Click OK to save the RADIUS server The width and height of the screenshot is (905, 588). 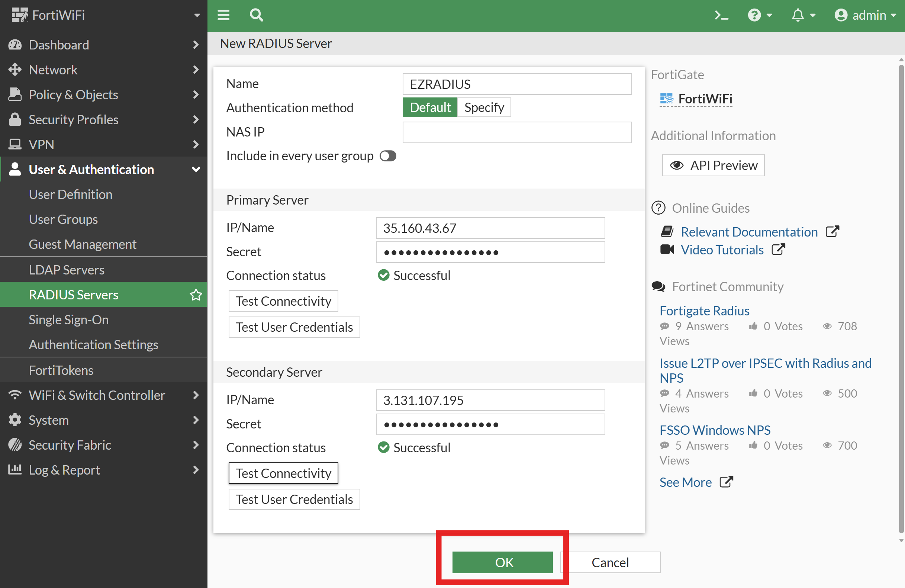(x=502, y=562)
